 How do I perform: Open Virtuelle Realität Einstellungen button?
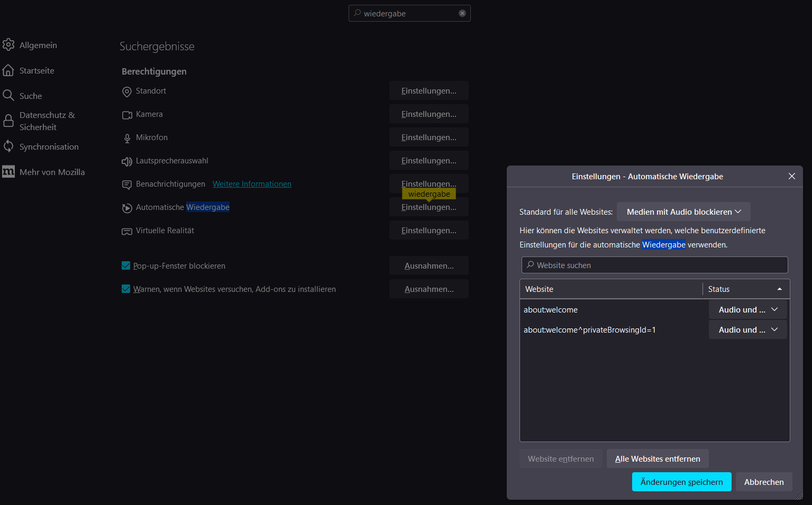pos(429,230)
